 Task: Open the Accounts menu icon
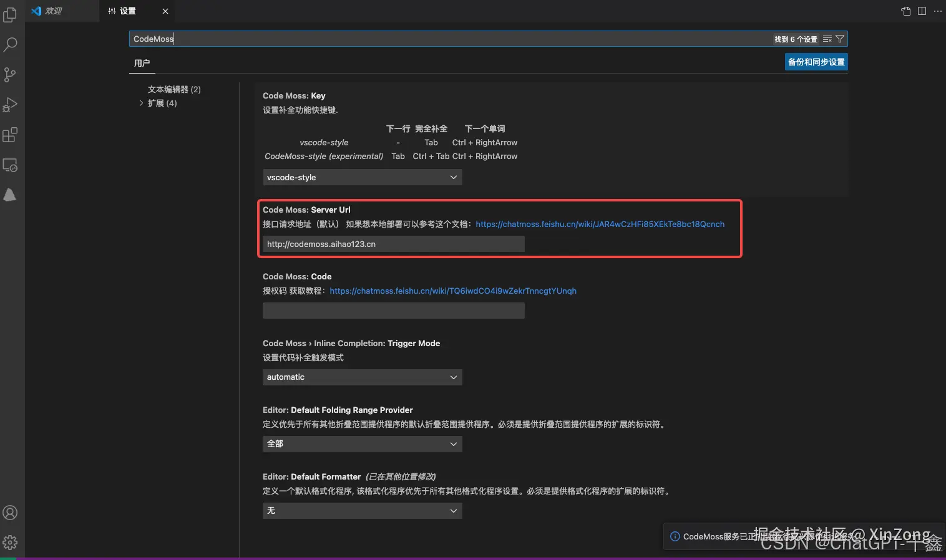click(x=10, y=513)
